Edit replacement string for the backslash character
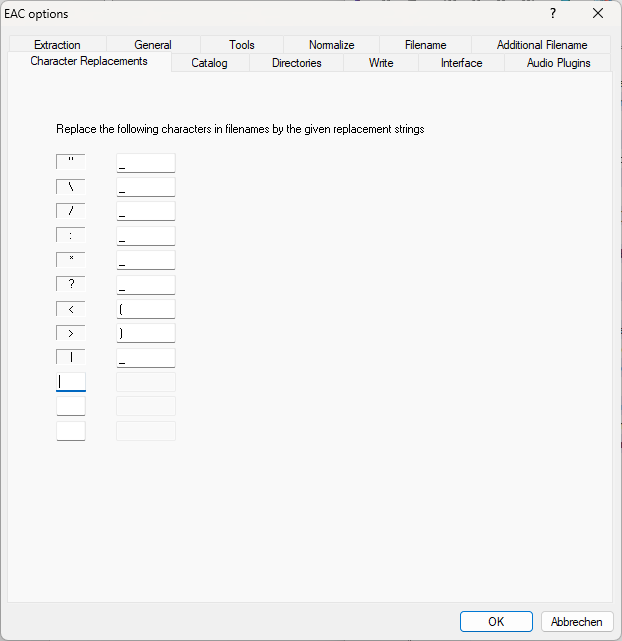 [146, 187]
